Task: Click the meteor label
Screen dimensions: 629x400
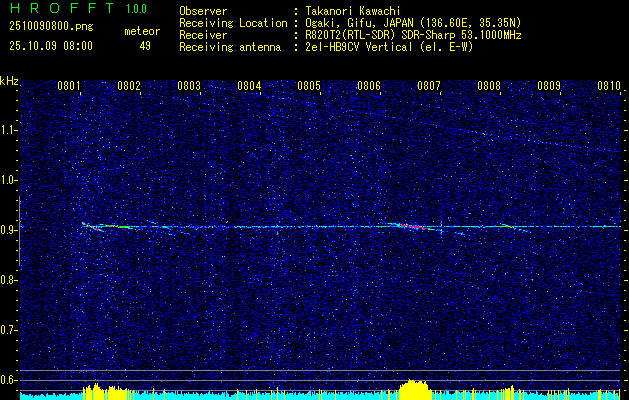Action: tap(142, 31)
